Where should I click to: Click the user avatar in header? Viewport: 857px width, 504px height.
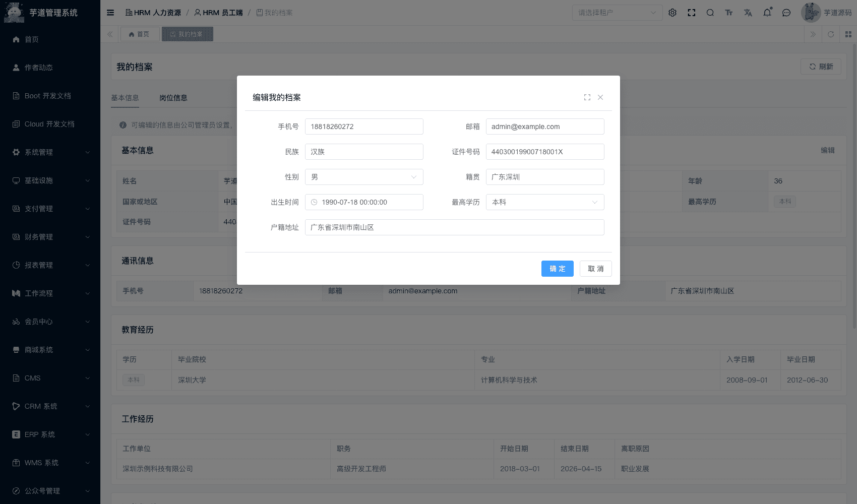click(811, 13)
